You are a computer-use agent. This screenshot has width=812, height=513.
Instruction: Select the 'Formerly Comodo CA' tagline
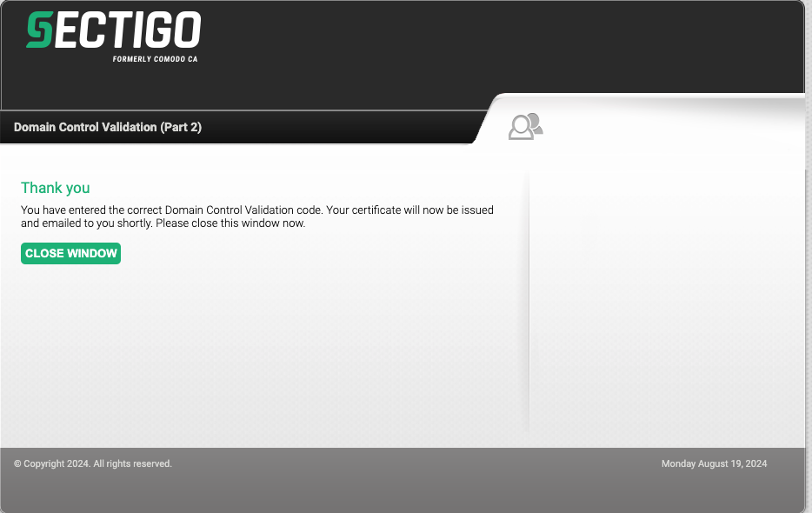tap(155, 59)
